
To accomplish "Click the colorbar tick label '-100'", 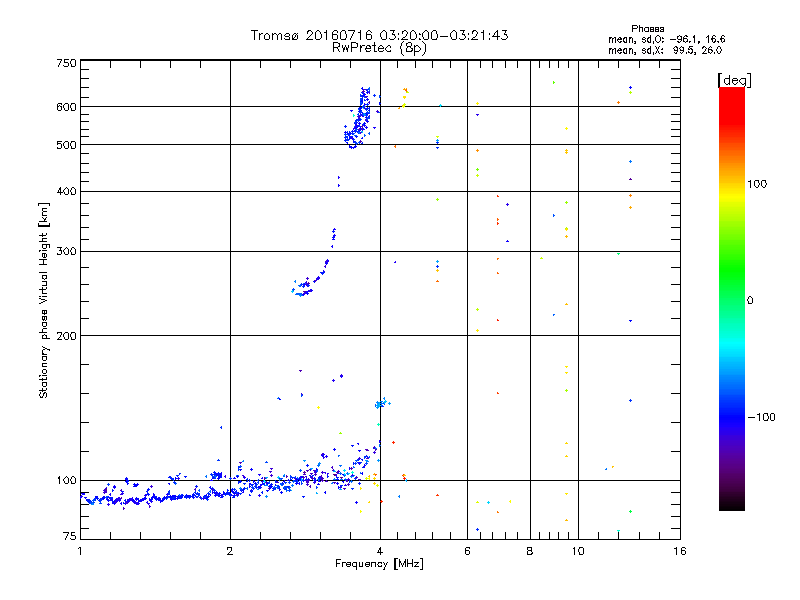I will (762, 417).
